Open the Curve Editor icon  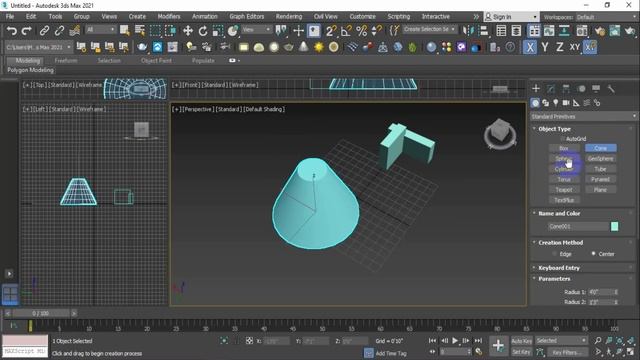[549, 31]
